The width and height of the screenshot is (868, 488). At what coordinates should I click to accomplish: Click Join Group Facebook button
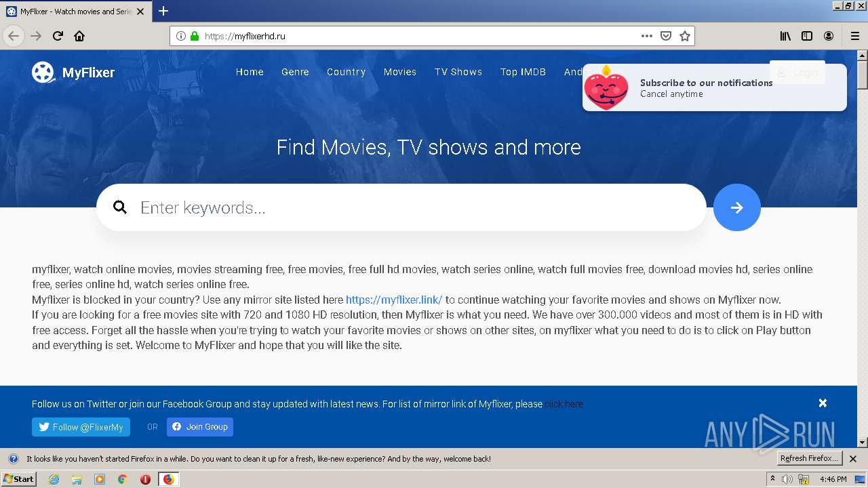click(x=200, y=427)
